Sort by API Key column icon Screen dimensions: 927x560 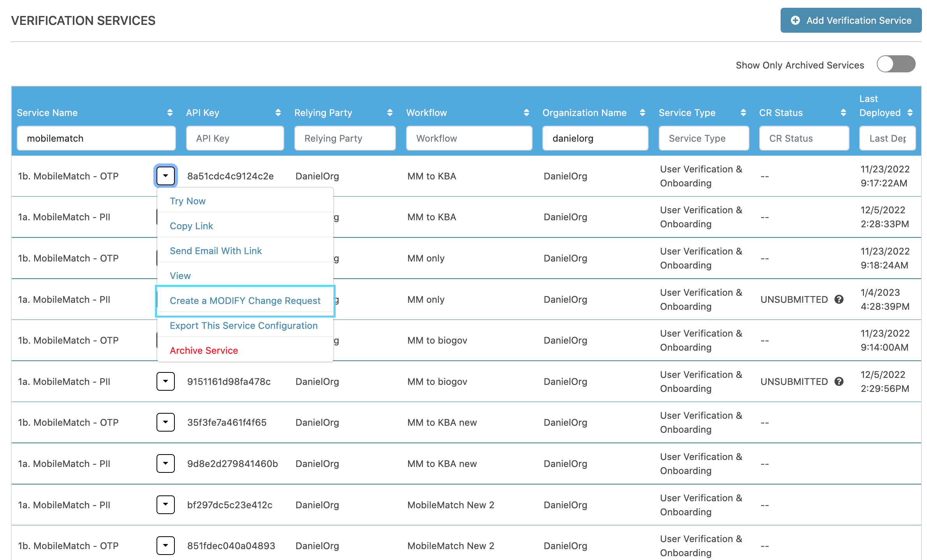(x=278, y=113)
